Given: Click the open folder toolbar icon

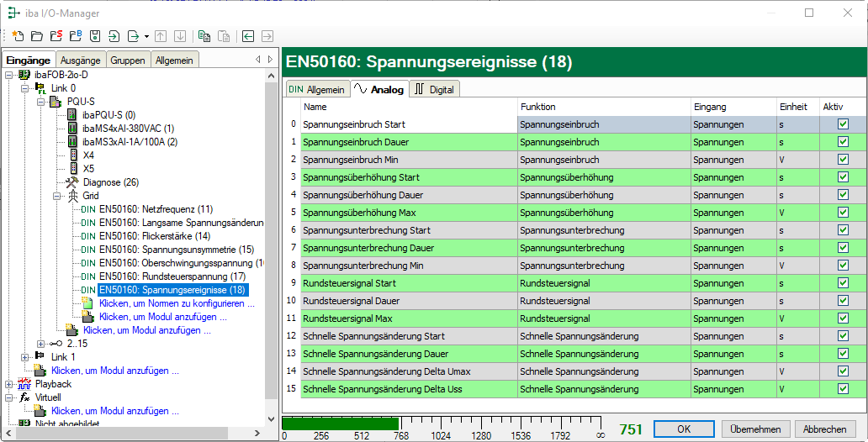Looking at the screenshot, I should 37,36.
